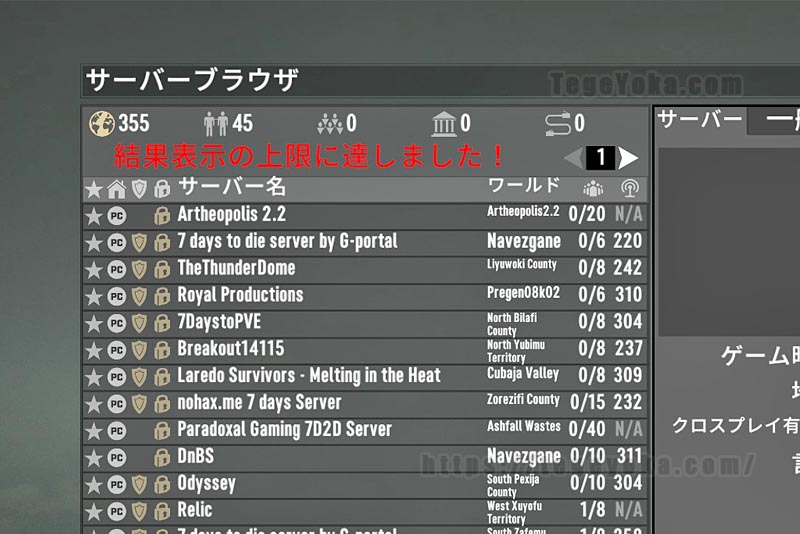Click the shield icon on Odyssey row
Viewport: 800px width, 534px height.
pos(139,485)
